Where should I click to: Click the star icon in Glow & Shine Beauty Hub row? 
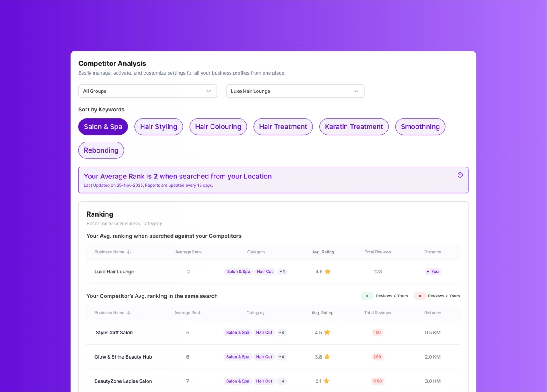tap(327, 357)
